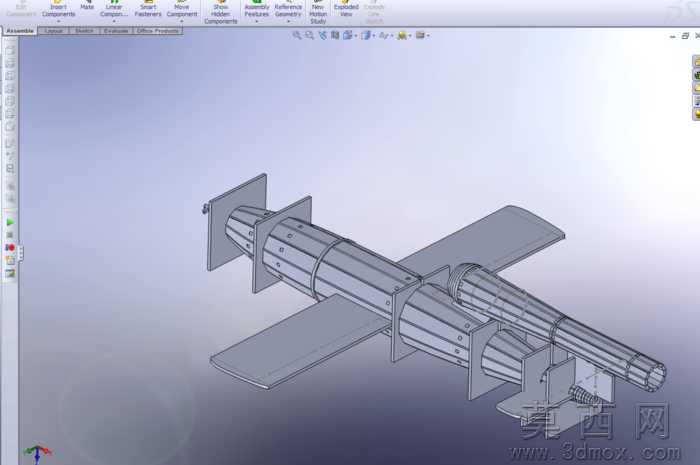The width and height of the screenshot is (700, 465).
Task: Click the orientation triad in corner
Action: click(38, 454)
